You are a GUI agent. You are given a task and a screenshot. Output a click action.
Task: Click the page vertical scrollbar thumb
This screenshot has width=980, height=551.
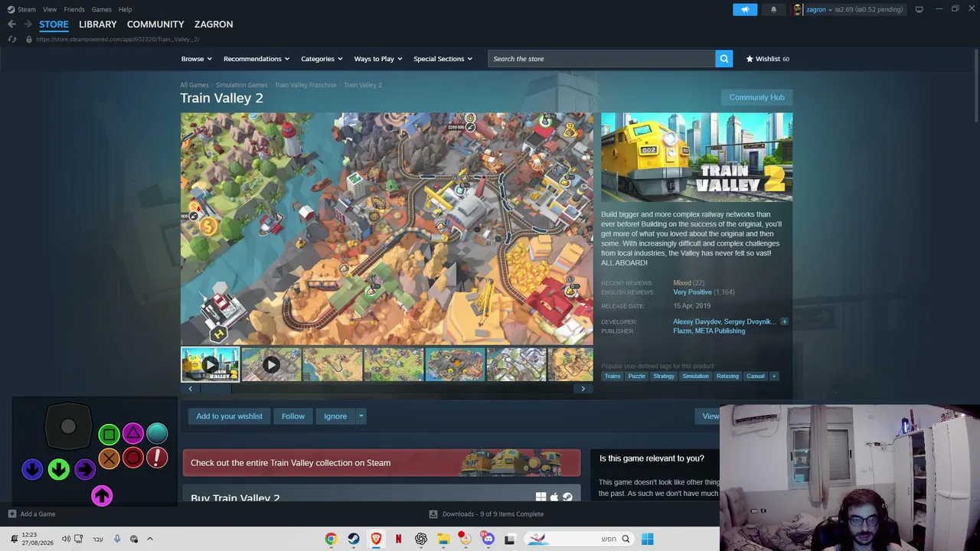(975, 84)
